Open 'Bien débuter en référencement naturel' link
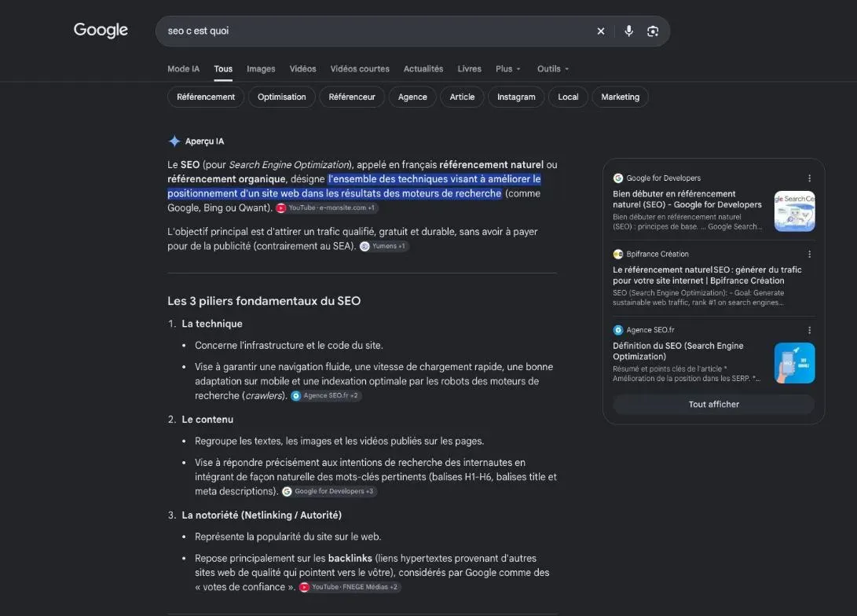 (x=687, y=199)
